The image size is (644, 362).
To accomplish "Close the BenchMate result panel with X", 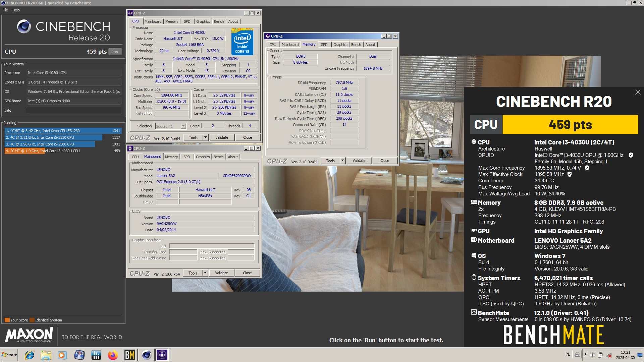I will (638, 92).
